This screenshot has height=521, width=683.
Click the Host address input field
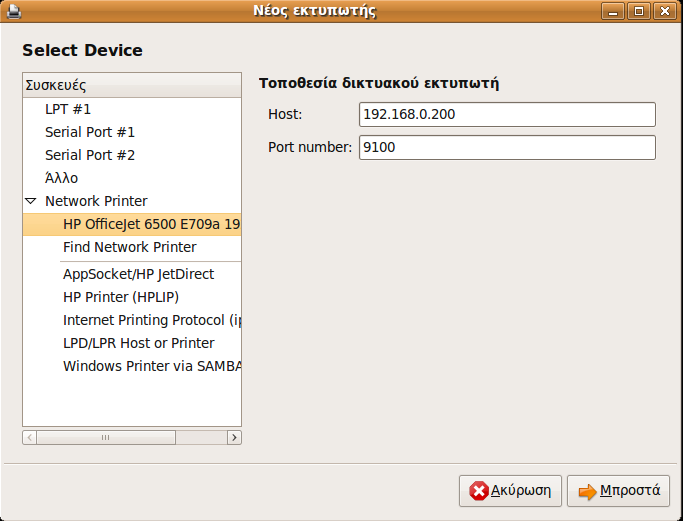[x=507, y=115]
